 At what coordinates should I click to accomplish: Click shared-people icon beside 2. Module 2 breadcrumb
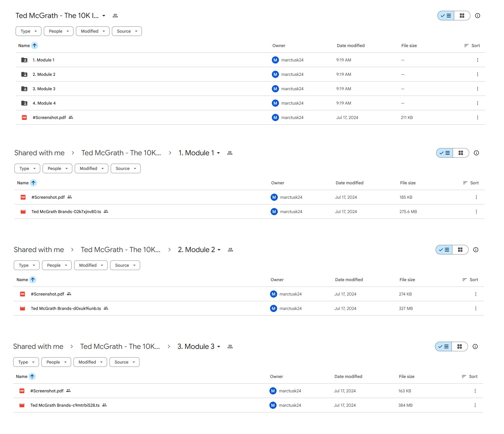coord(230,250)
